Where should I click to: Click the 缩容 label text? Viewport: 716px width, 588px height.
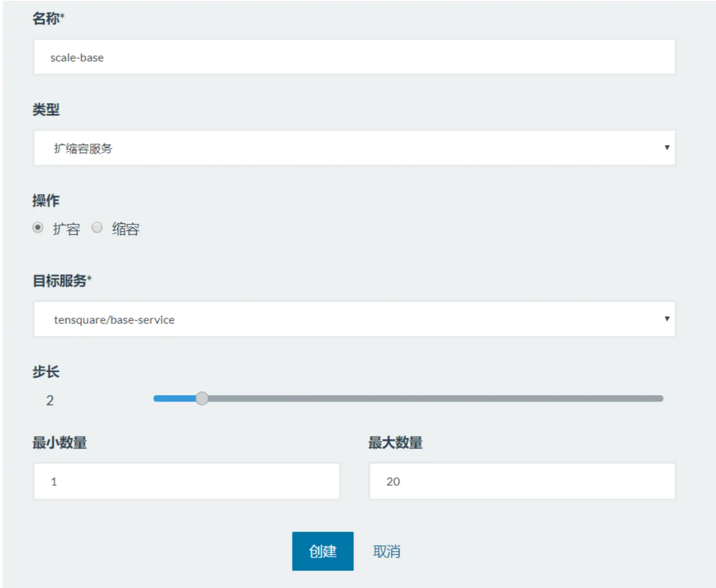(x=126, y=229)
